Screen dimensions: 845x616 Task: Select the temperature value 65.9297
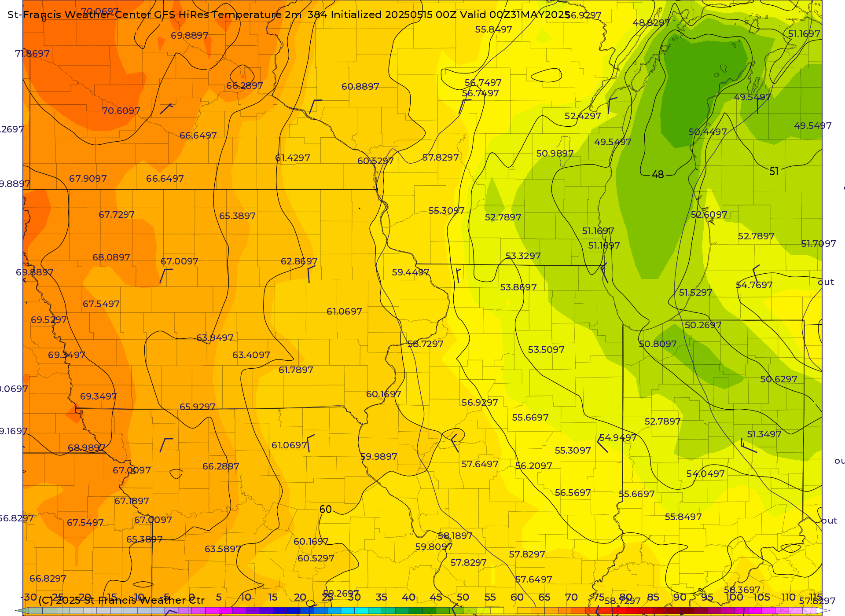198,407
